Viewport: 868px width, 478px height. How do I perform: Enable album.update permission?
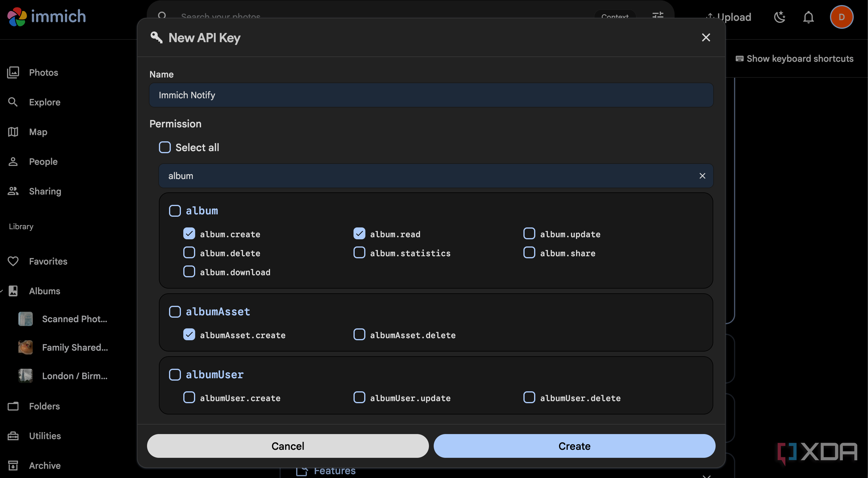point(529,233)
